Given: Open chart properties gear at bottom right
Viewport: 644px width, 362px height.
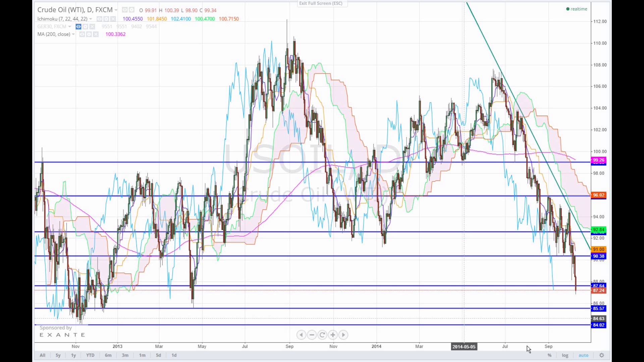Looking at the screenshot, I should click(x=602, y=355).
